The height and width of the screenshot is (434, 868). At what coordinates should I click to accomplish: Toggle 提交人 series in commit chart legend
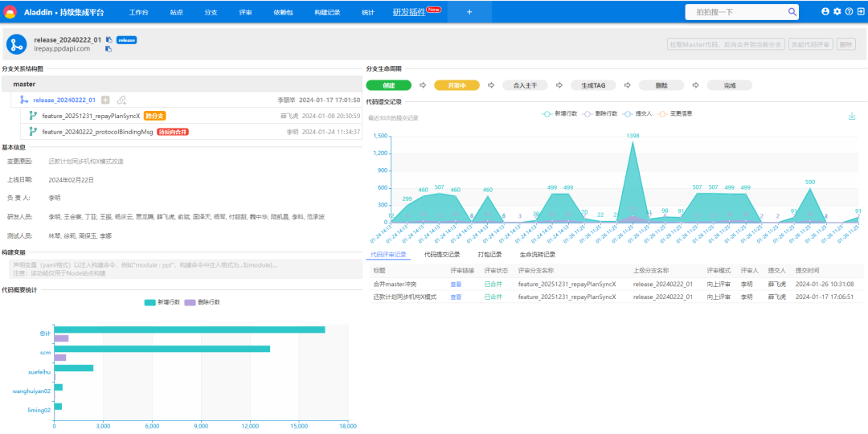click(x=636, y=113)
